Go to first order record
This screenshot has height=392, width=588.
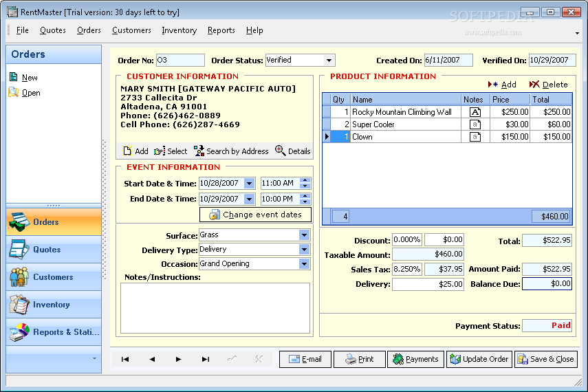125,360
